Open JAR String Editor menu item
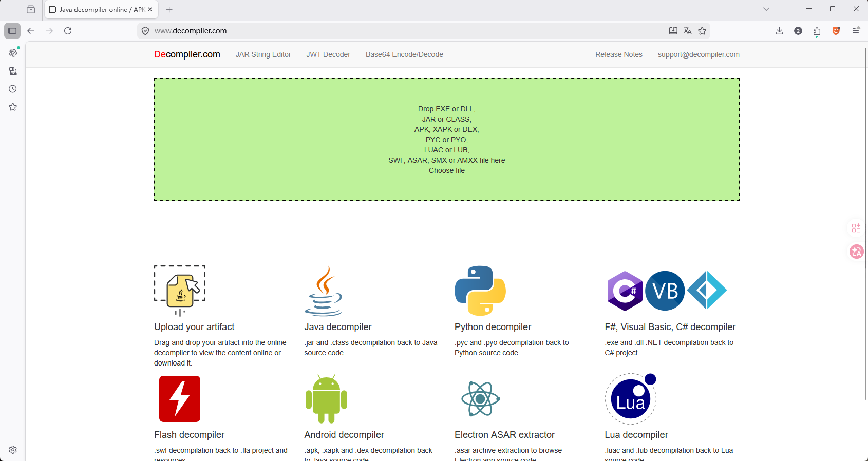The height and width of the screenshot is (461, 868). click(263, 54)
